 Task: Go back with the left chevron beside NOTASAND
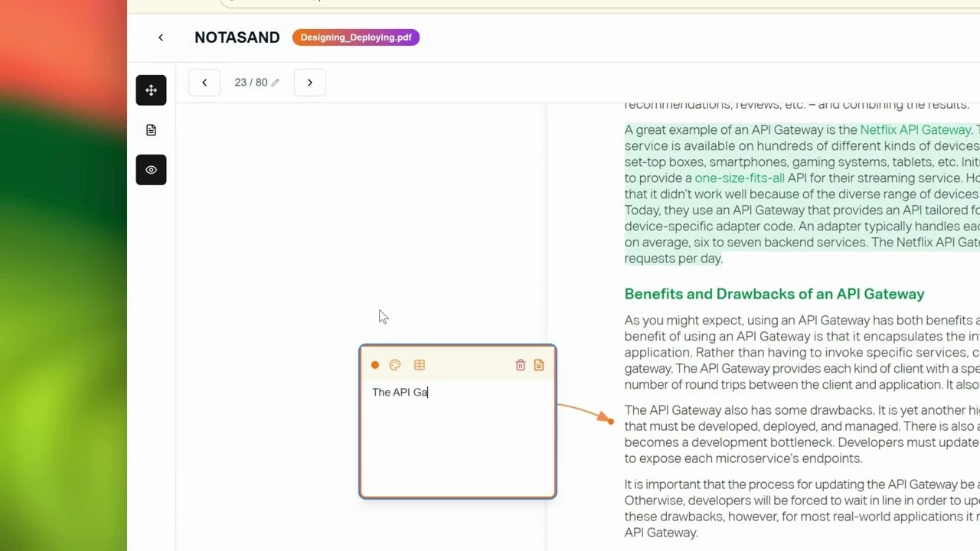click(x=161, y=37)
